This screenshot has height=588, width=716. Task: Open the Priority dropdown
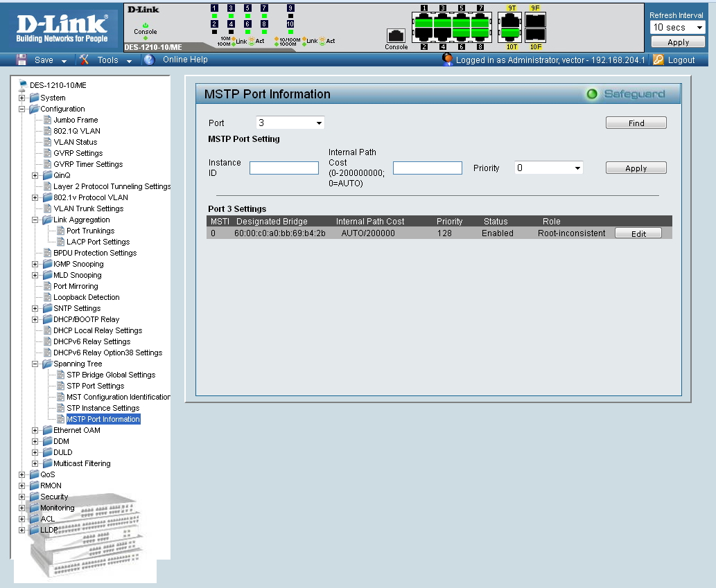tap(548, 168)
